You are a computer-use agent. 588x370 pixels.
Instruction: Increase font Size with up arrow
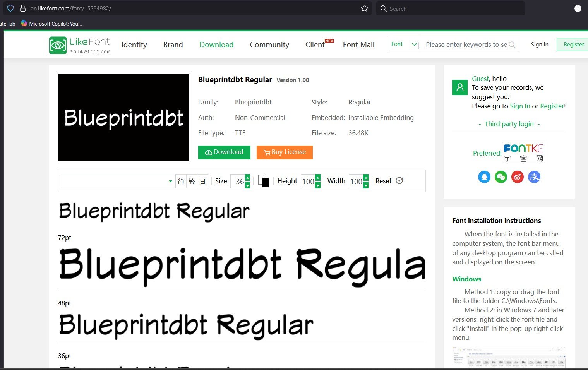click(248, 177)
